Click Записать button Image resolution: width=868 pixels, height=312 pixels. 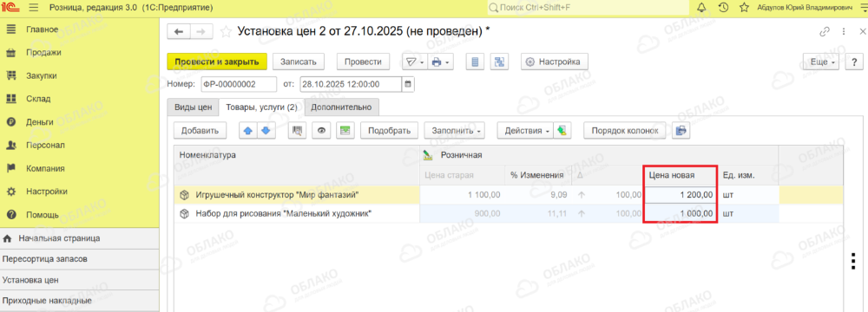coord(299,62)
